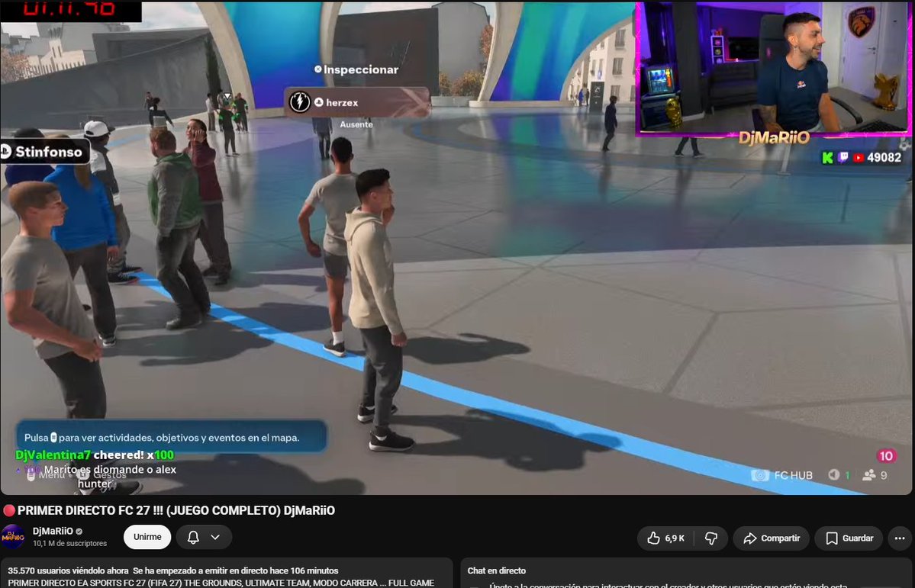Open DjMaRiiO channel avatar
This screenshot has width=915, height=588.
13,537
